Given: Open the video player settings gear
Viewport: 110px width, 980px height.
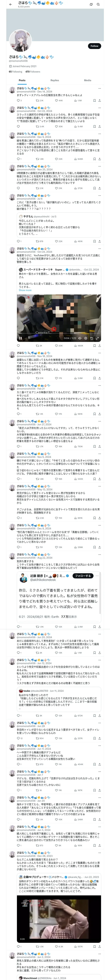Looking at the screenshot, I should click(86, 338).
